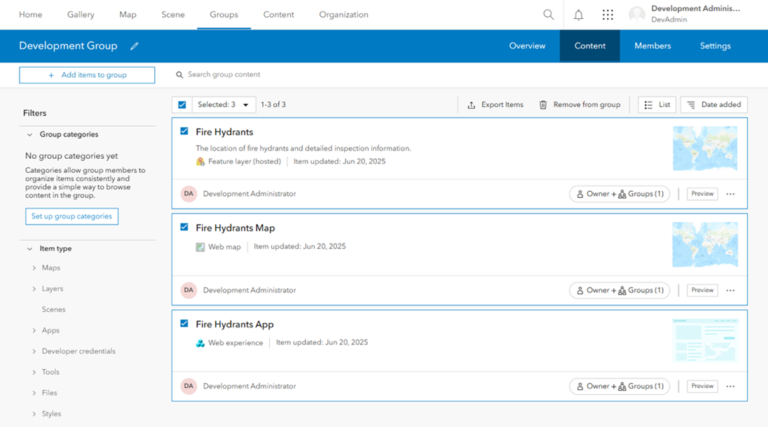
Task: Click the DevAdmin profile avatar
Action: (x=637, y=15)
